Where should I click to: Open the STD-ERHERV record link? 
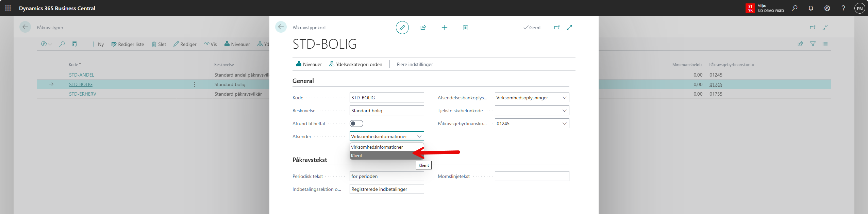click(x=83, y=94)
